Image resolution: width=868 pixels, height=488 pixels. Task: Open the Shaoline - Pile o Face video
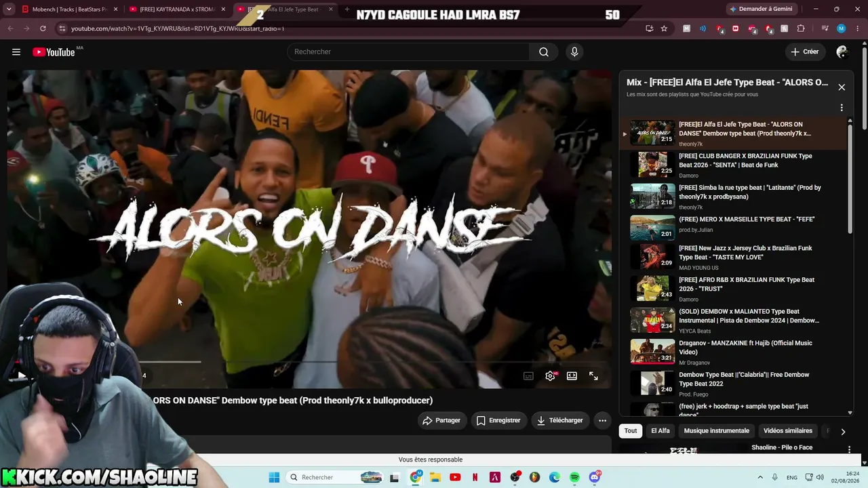click(781, 447)
